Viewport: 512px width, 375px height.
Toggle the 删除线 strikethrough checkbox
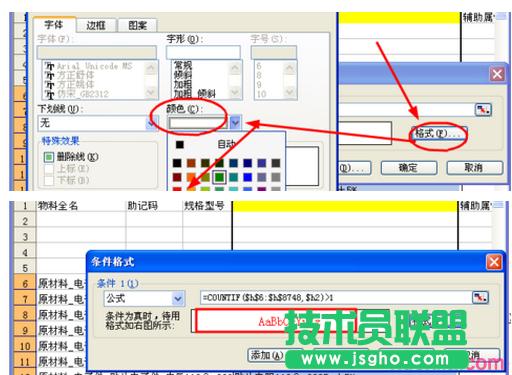click(x=49, y=157)
